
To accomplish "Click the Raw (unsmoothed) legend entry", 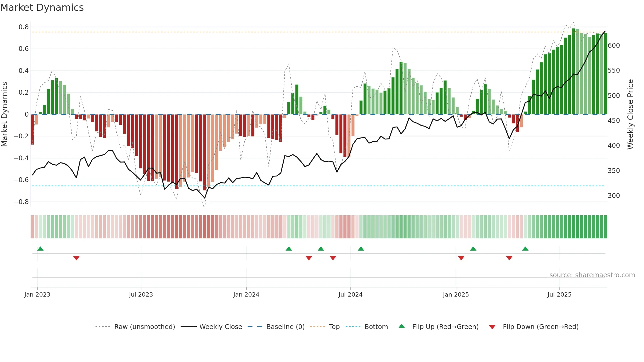I will tap(135, 327).
